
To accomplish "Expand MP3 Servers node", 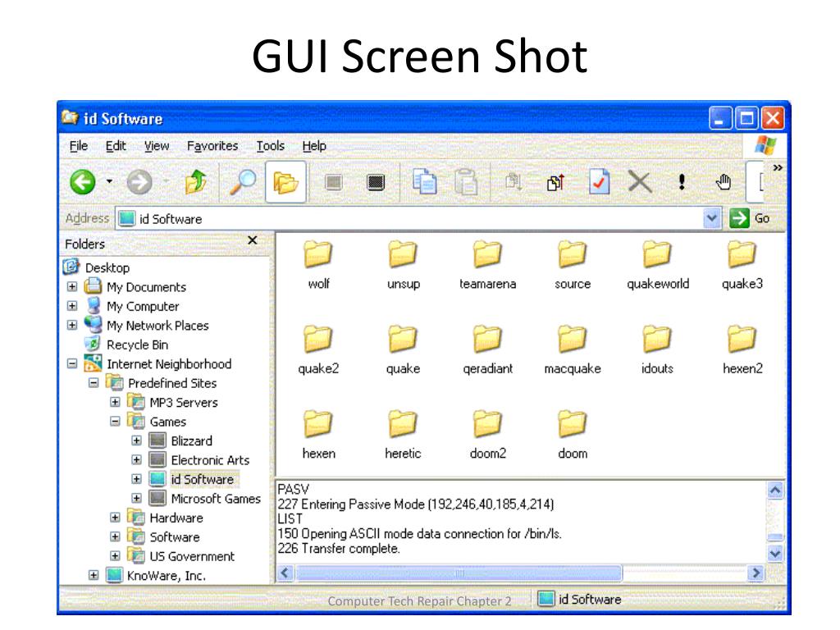I will (115, 402).
